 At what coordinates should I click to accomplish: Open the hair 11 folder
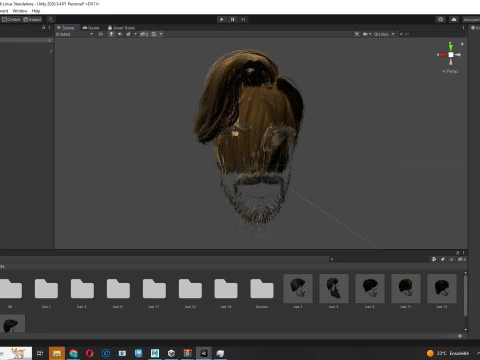click(x=154, y=289)
